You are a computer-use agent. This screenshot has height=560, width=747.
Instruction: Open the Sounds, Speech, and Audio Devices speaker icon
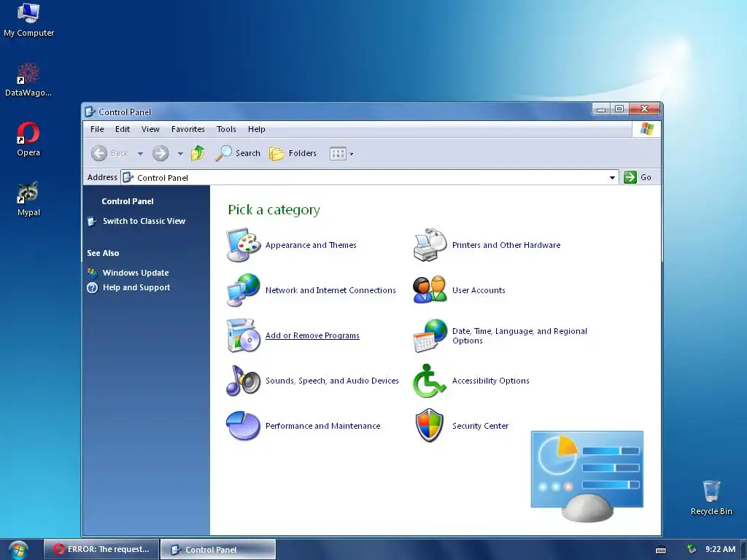click(244, 381)
